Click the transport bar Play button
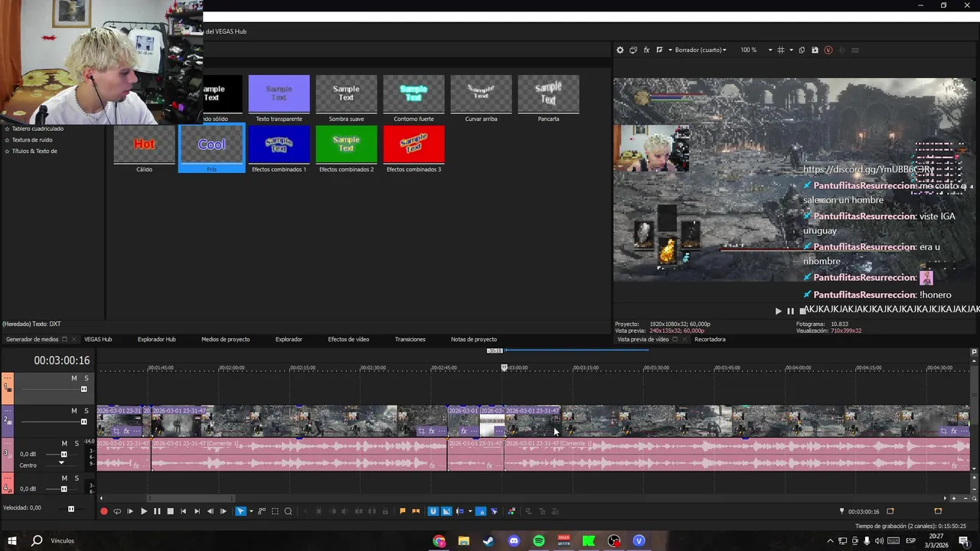Viewport: 980px width, 551px height. 143,511
